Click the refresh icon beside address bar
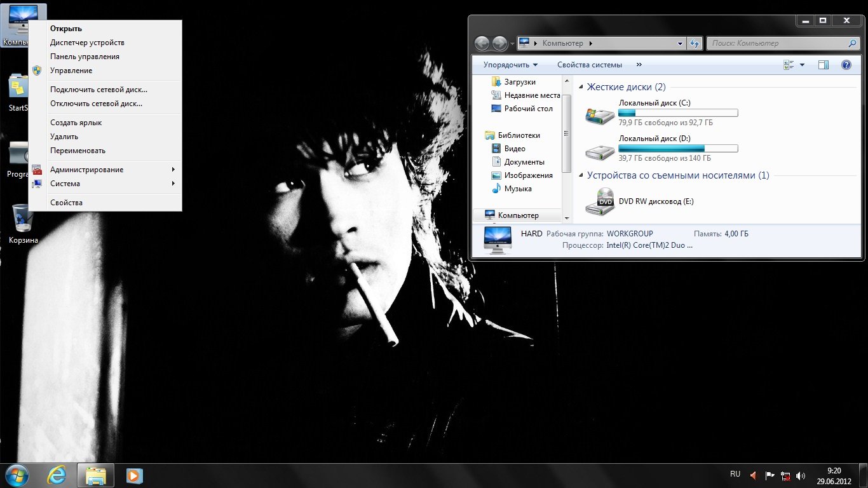868x488 pixels. 695,43
